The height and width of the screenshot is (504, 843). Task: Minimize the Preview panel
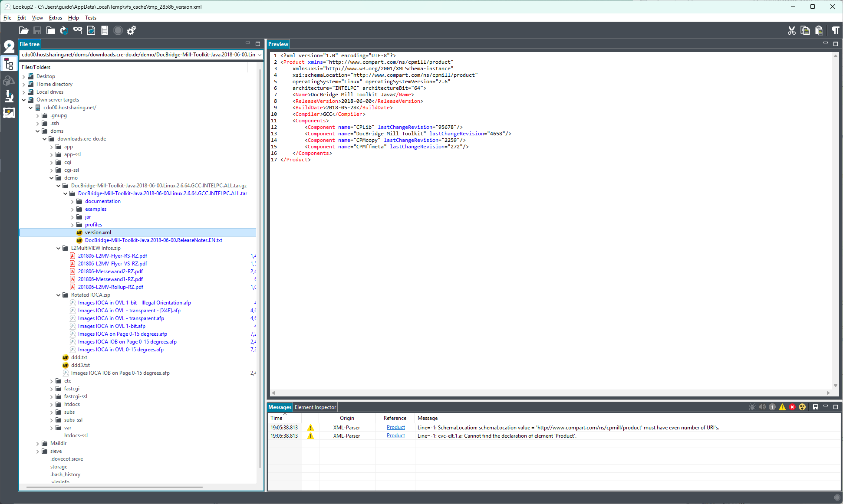pos(826,43)
